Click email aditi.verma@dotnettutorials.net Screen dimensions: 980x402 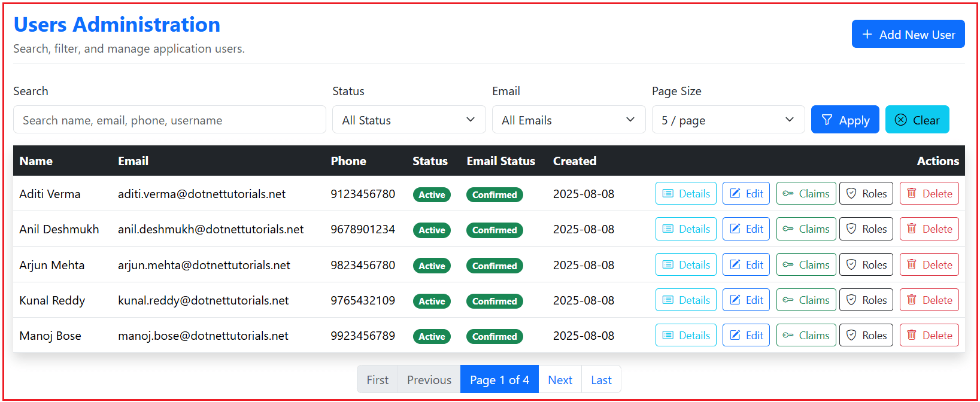pos(202,194)
